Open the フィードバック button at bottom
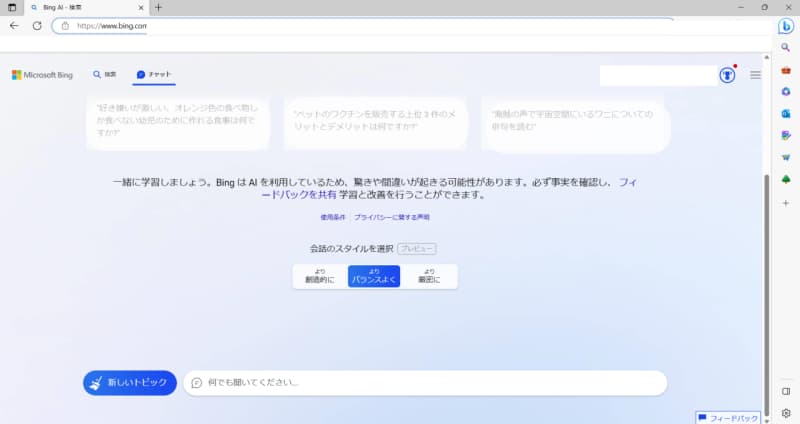 click(x=728, y=418)
